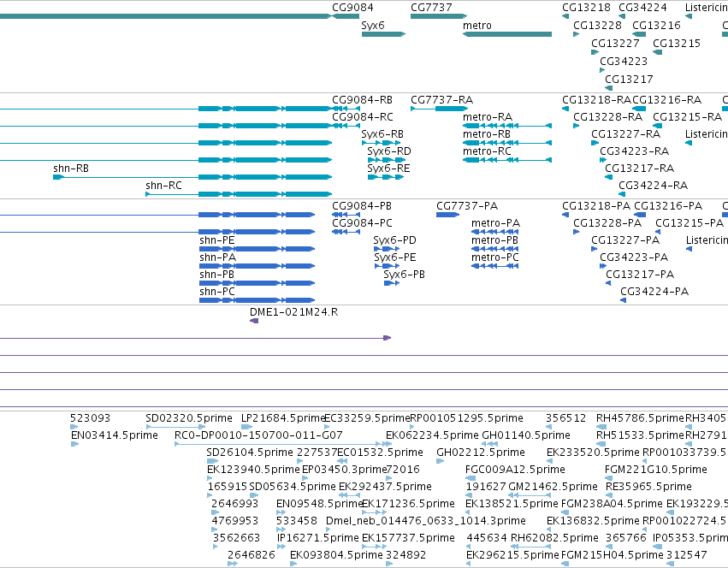Open the metro-PA protein label
Image resolution: width=728 pixels, height=568 pixels.
tap(495, 223)
